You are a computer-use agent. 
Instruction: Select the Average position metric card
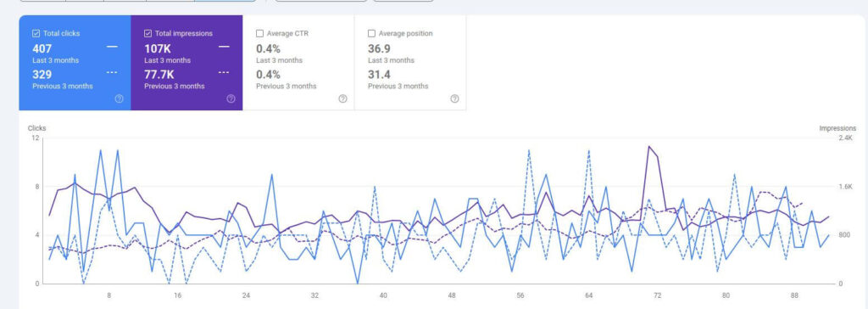410,63
